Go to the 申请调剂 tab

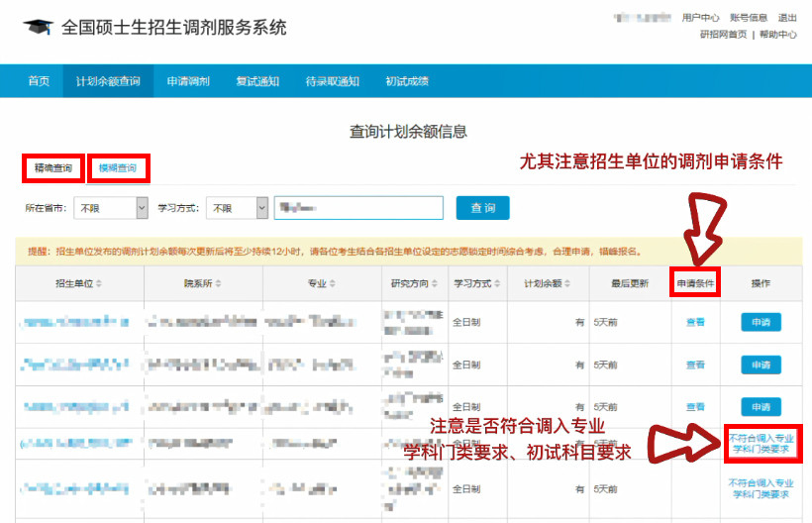pyautogui.click(x=188, y=81)
